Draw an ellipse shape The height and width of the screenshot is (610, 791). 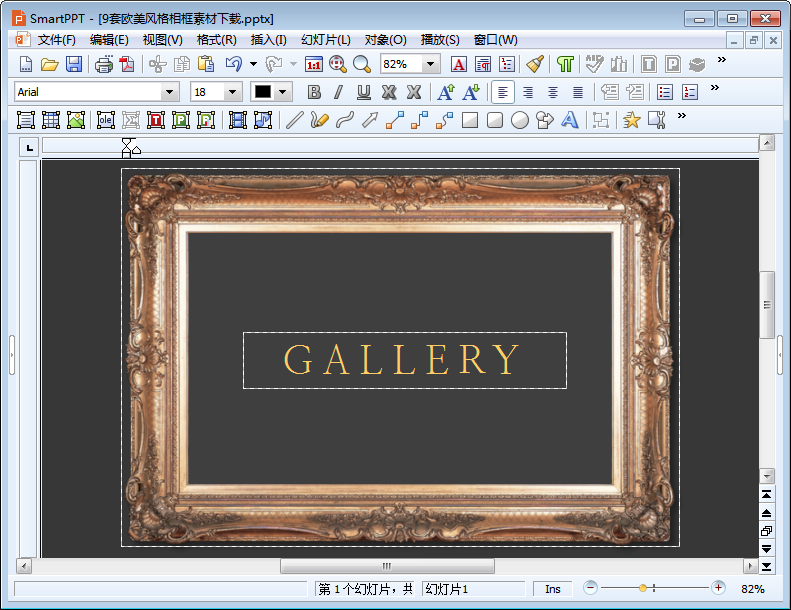(x=520, y=120)
